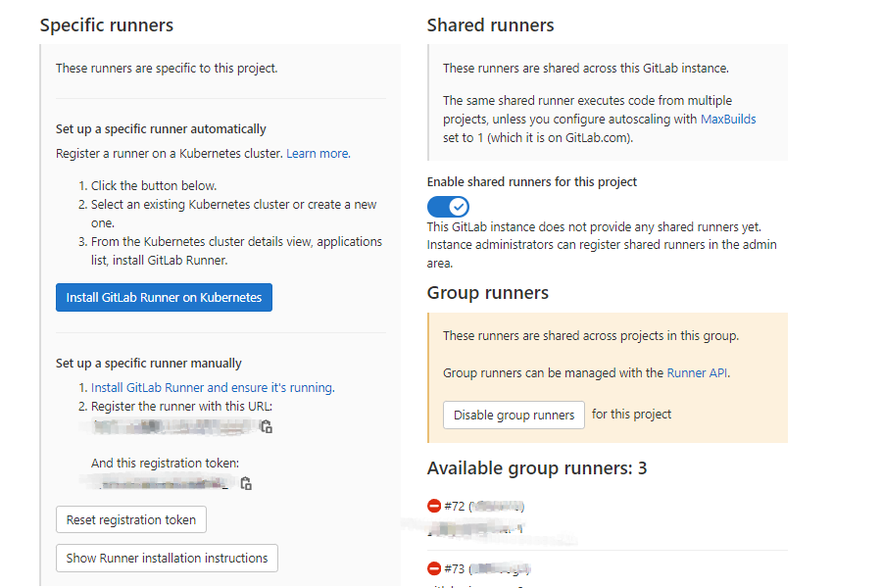This screenshot has height=588, width=881.
Task: Click Set up a specific runner manually
Action: point(148,364)
